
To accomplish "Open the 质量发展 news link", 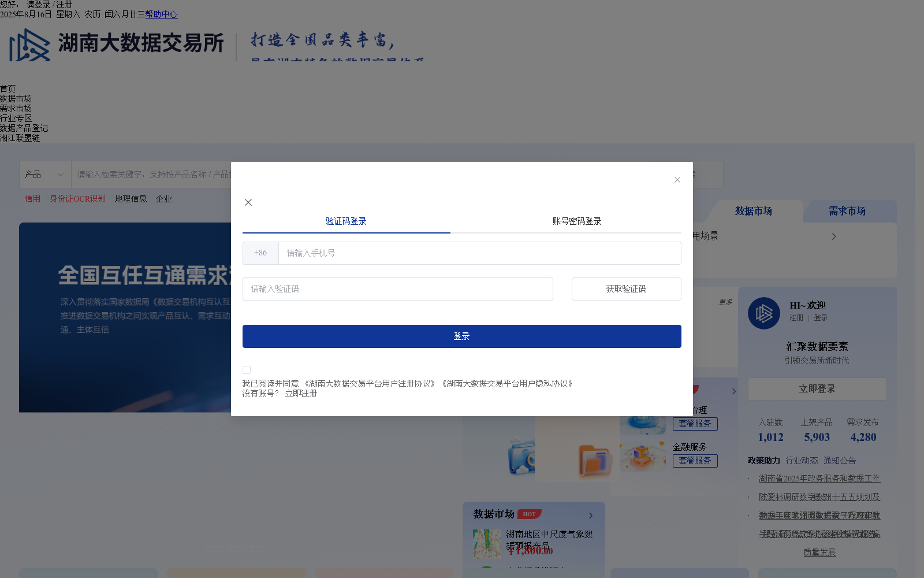I will pos(819,553).
